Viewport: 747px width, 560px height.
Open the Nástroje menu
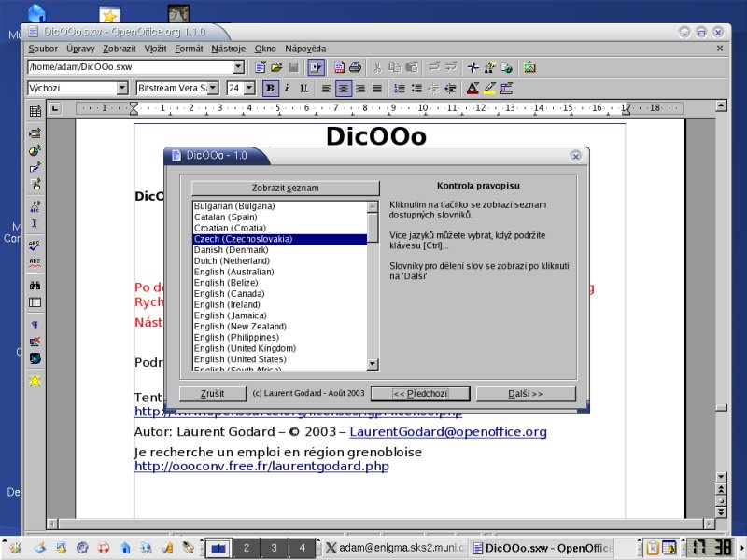(228, 49)
